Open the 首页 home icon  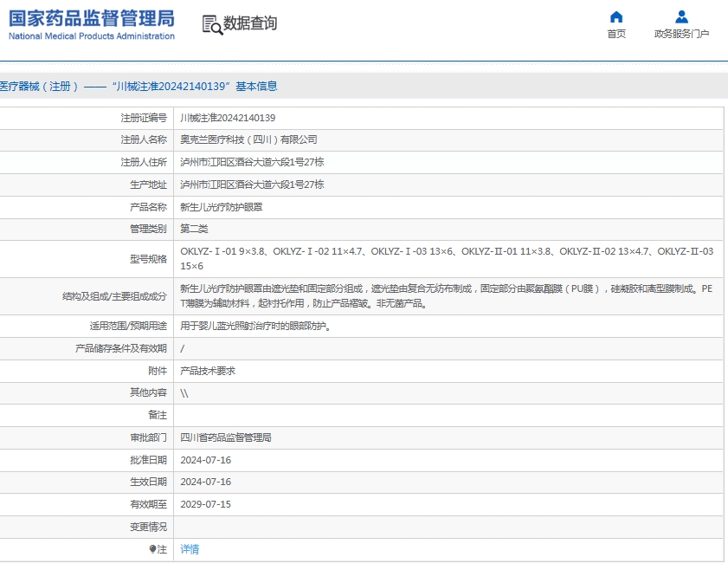click(x=616, y=17)
